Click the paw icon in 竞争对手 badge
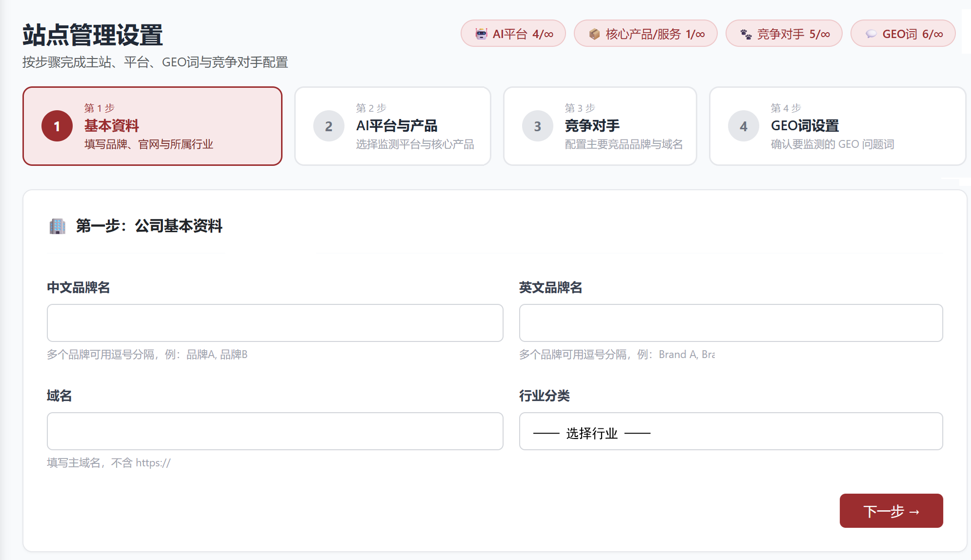 pyautogui.click(x=746, y=34)
